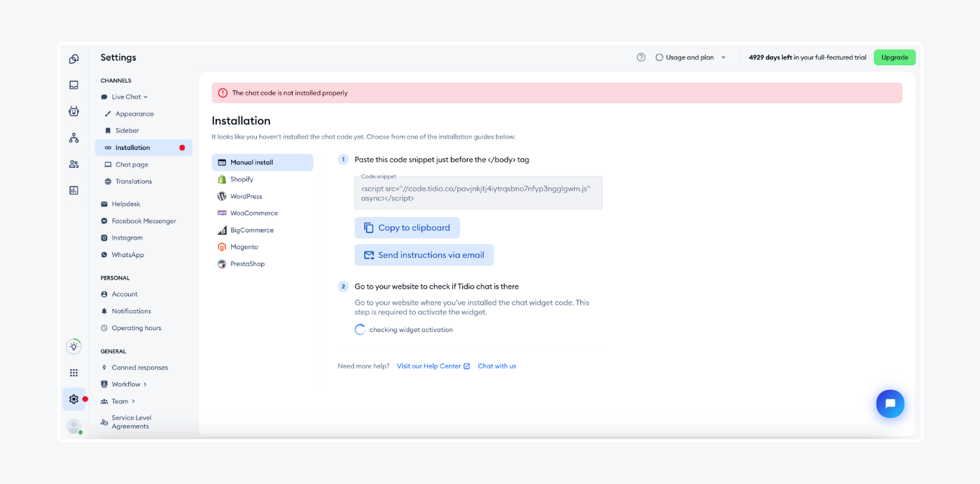This screenshot has width=980, height=484.
Task: Click Copy to clipboard for the code snippet
Action: coord(407,227)
